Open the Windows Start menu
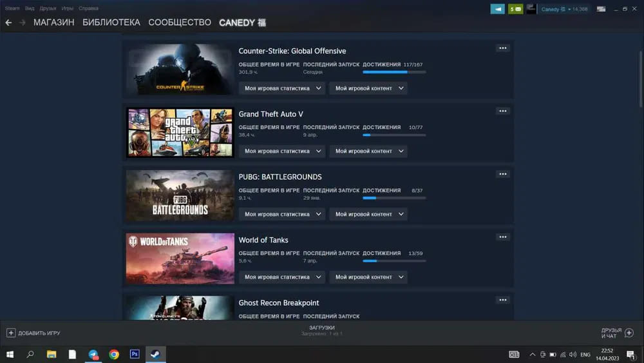Viewport: 644px width, 363px height. (10, 354)
